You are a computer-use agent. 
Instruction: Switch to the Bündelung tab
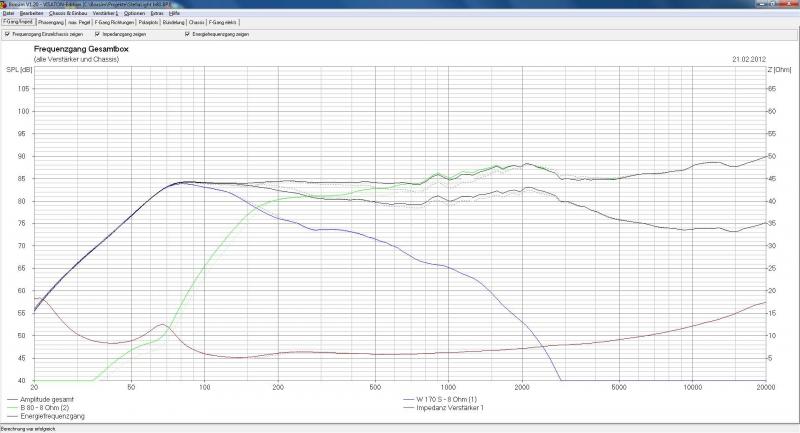(x=173, y=21)
